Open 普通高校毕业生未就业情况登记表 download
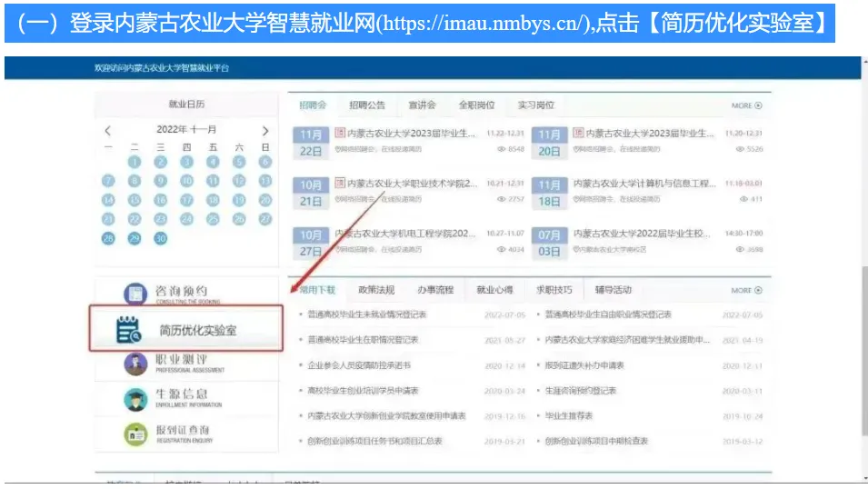Viewport: 868px width, 489px height. [x=367, y=314]
